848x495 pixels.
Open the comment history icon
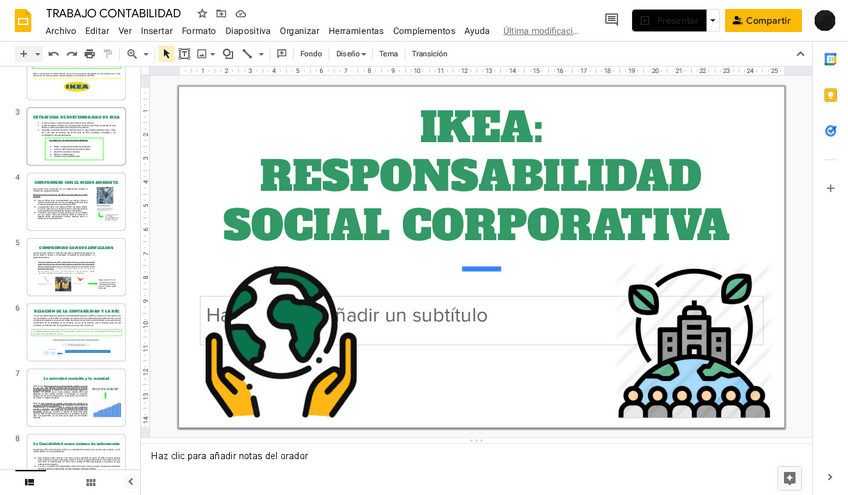(611, 20)
